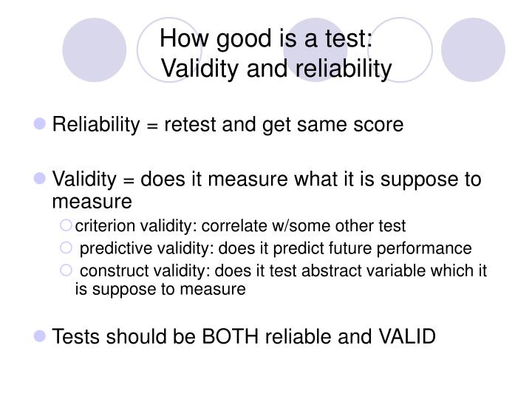
Task: Click the filled circle behind 'a test'
Action: (316, 50)
